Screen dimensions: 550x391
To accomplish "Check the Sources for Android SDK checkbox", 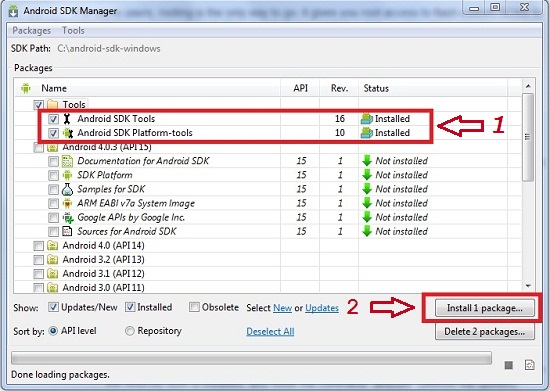I will coord(53,231).
